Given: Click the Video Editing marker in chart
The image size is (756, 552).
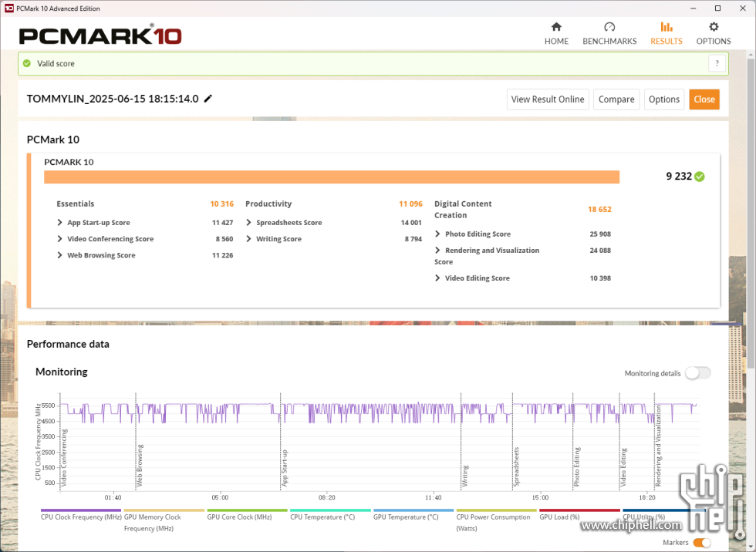Looking at the screenshot, I should coord(623,467).
